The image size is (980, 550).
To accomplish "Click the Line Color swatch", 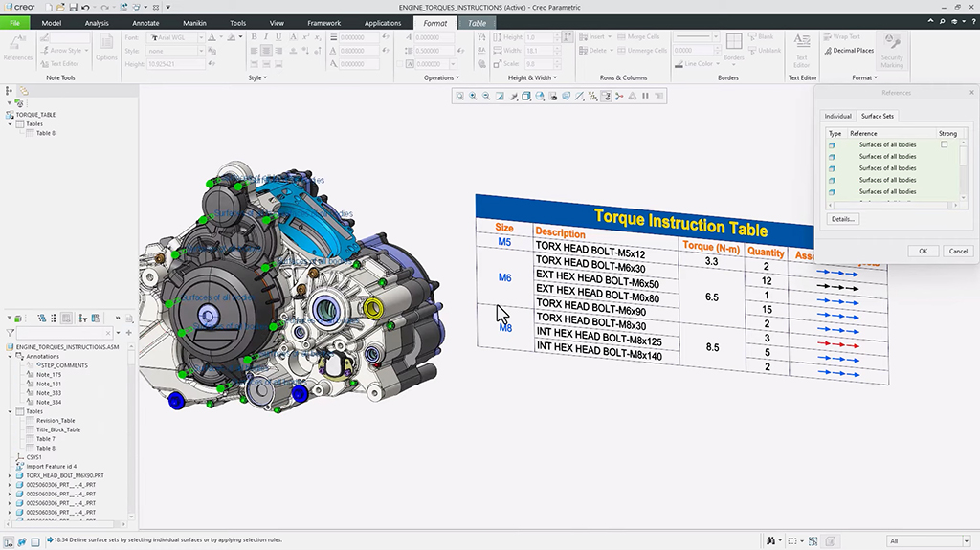I will pos(679,64).
